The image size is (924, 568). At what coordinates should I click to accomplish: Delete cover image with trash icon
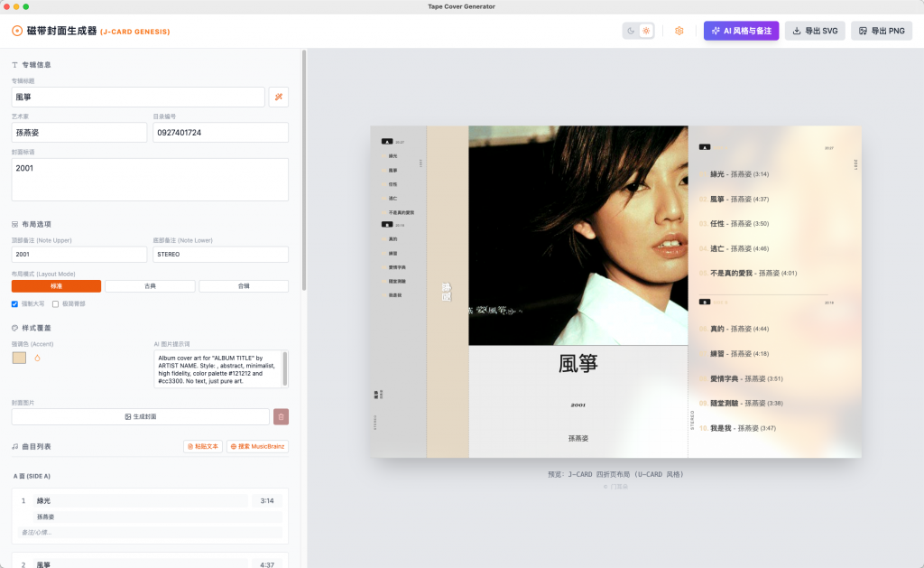281,416
